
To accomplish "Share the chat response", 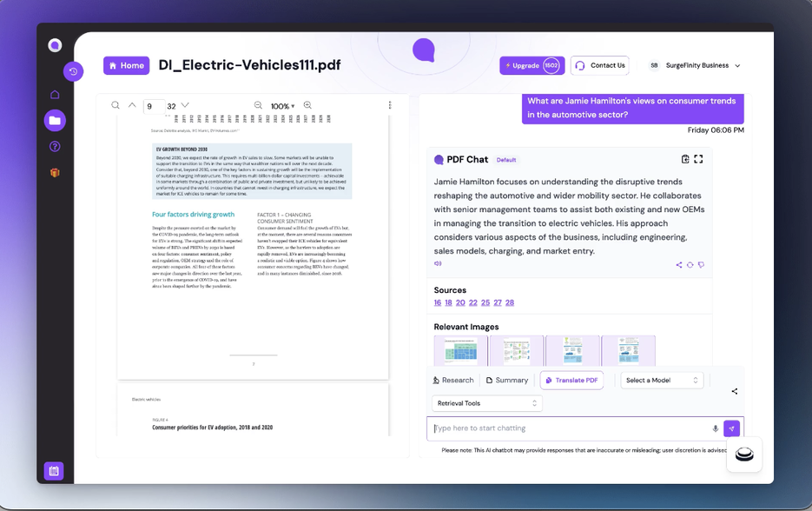I will click(679, 265).
